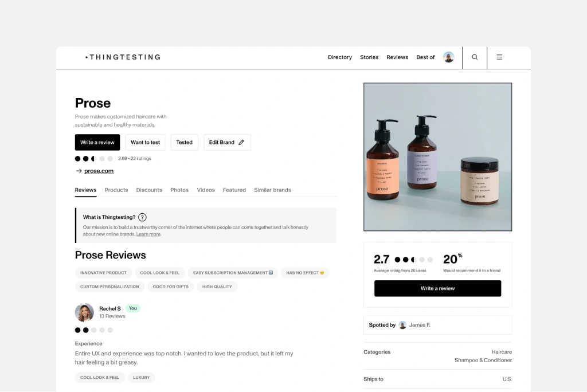
Task: Click Rachel S profile photo
Action: point(84,312)
